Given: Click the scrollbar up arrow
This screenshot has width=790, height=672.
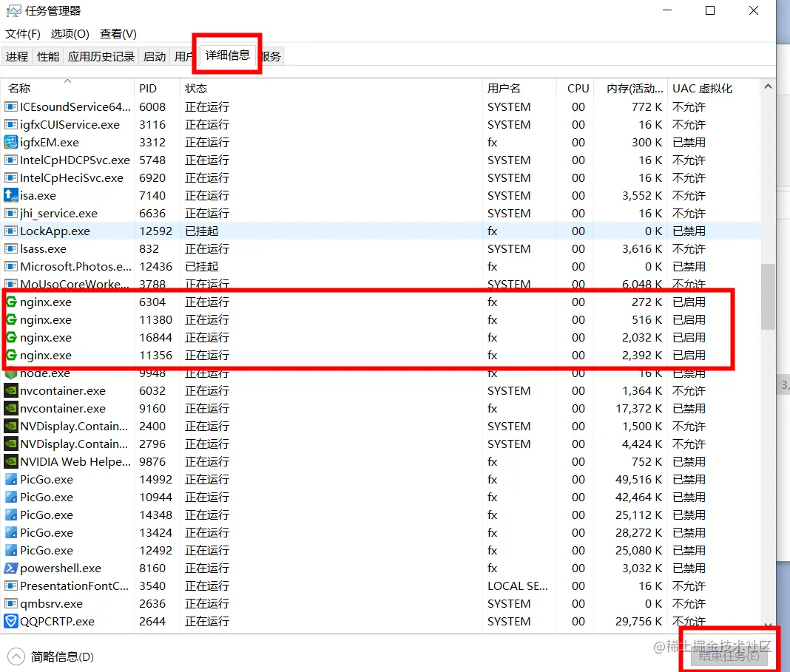Looking at the screenshot, I should click(x=768, y=87).
